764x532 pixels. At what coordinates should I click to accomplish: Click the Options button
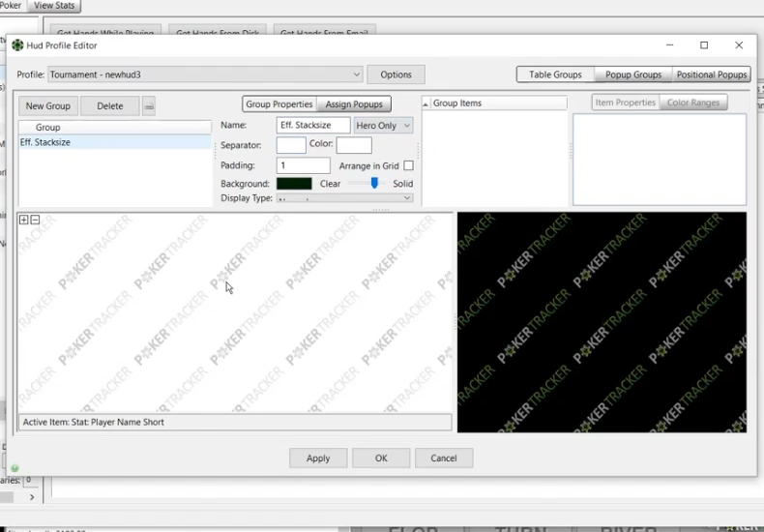396,74
